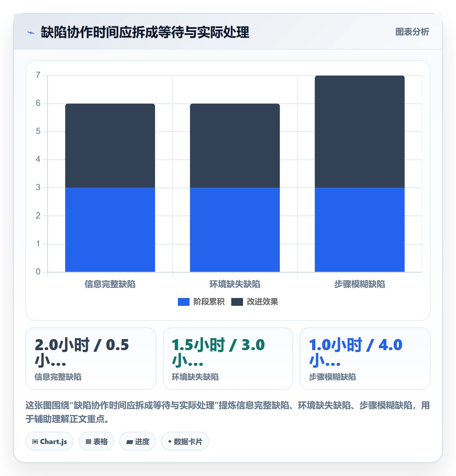Click the x-axis label 信息完整缺陷
The height and width of the screenshot is (476, 456).
point(110,284)
